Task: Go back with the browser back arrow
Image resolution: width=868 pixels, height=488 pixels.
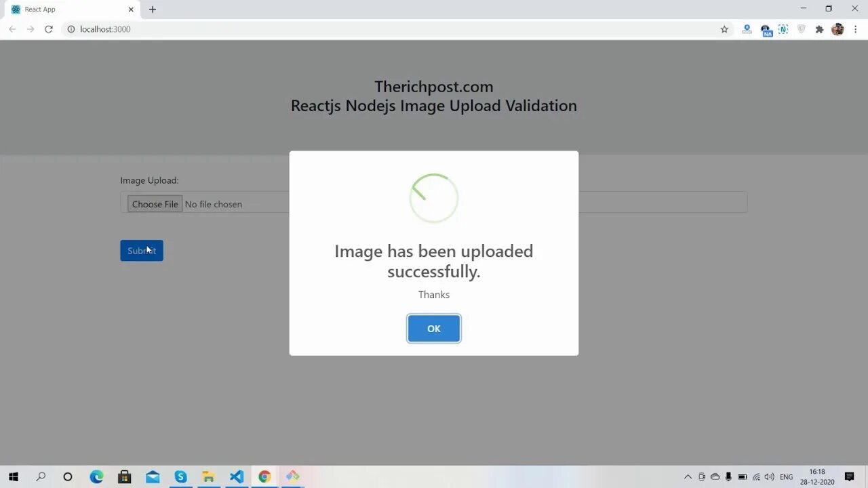Action: tap(12, 29)
